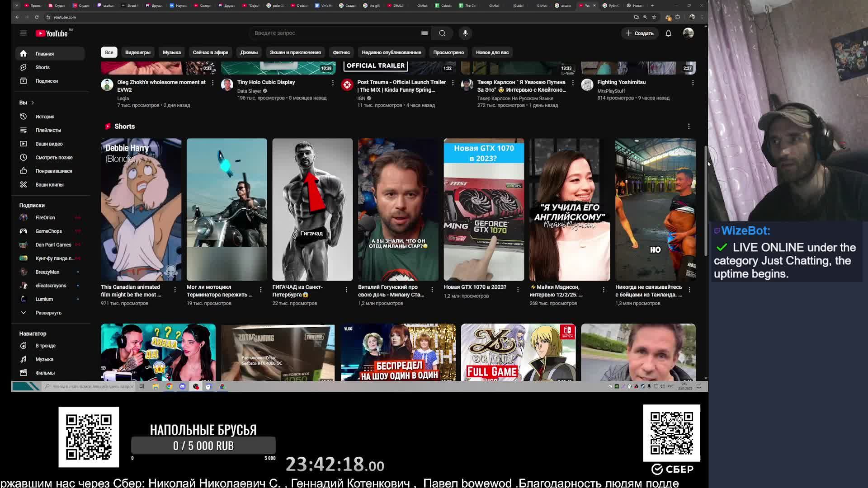This screenshot has height=488, width=868.
Task: Click the search magnifier button
Action: tap(442, 33)
